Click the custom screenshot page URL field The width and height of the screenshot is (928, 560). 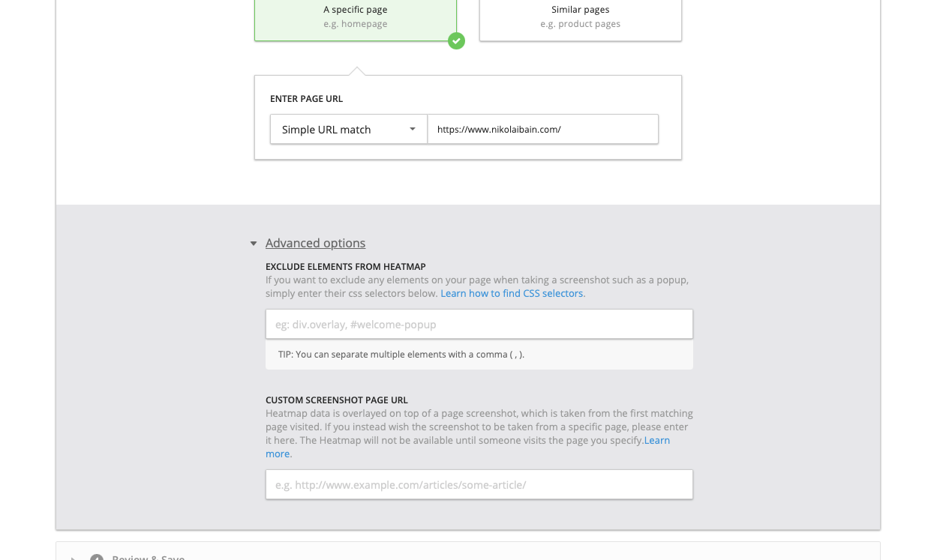479,485
